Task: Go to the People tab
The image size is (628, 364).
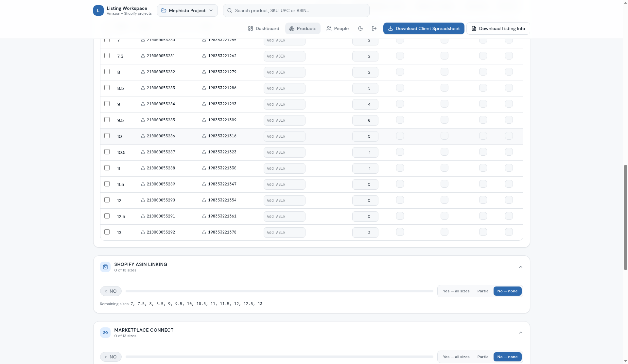Action: 338,28
